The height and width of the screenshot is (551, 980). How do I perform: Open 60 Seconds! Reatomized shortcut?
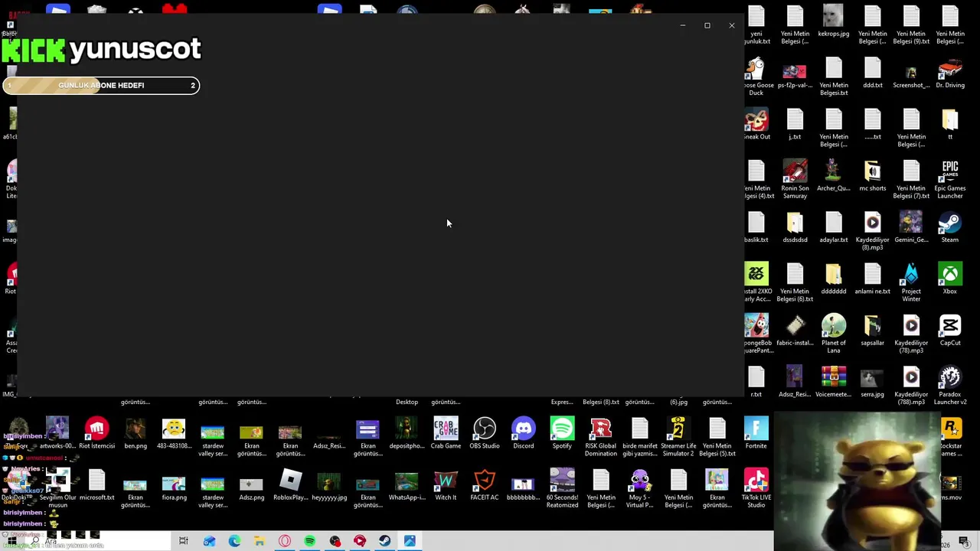point(562,488)
